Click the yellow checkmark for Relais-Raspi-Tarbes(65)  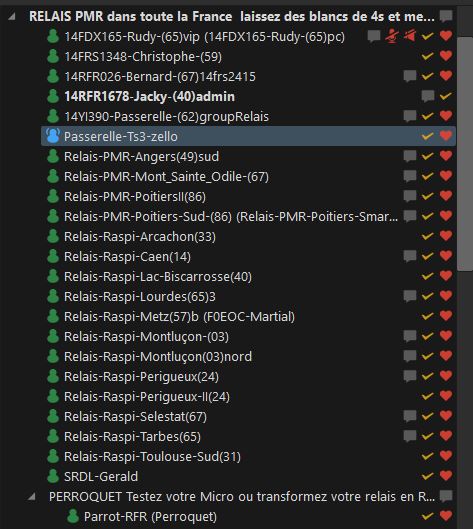[427, 436]
